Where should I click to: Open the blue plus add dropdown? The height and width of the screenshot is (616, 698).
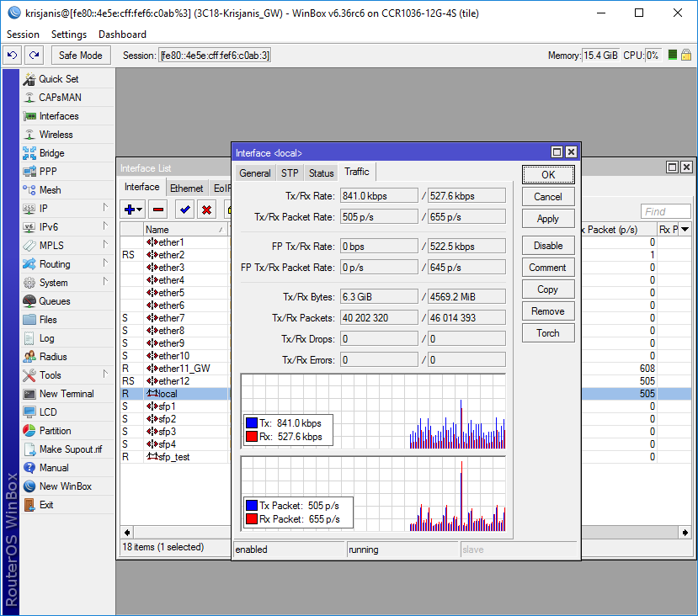pyautogui.click(x=133, y=209)
